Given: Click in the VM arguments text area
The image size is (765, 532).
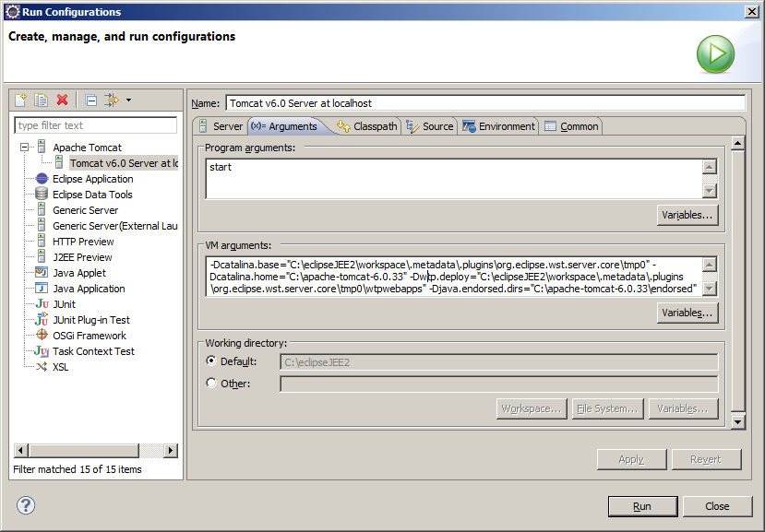Looking at the screenshot, I should coord(454,277).
